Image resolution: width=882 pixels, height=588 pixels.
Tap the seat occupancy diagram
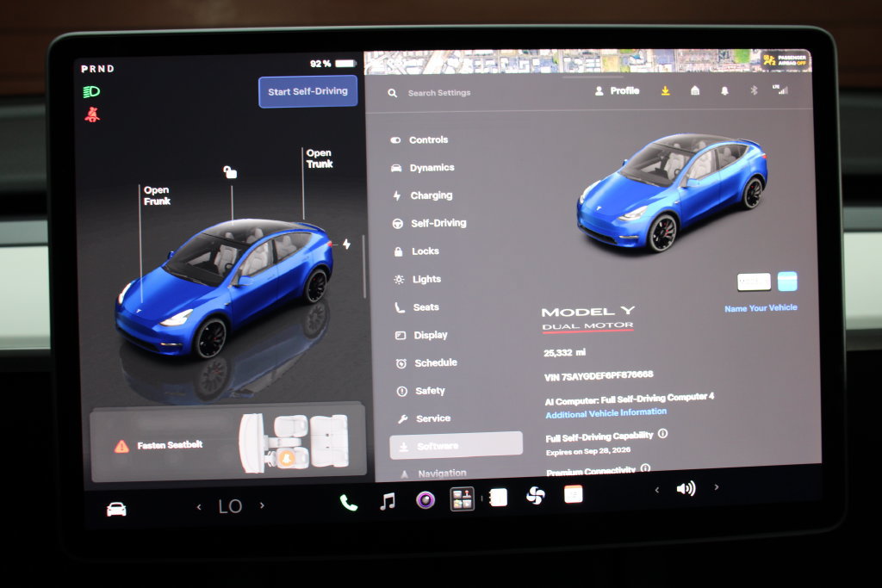pyautogui.click(x=294, y=443)
